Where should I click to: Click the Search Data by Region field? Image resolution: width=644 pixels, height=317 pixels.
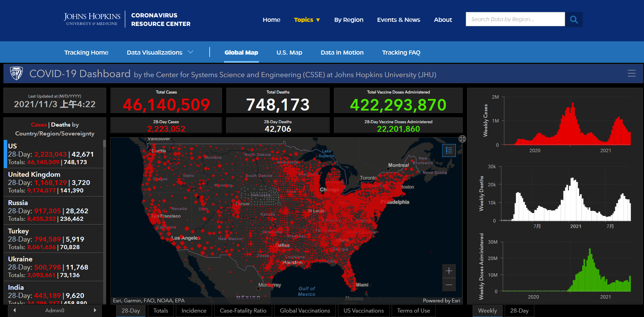(515, 19)
